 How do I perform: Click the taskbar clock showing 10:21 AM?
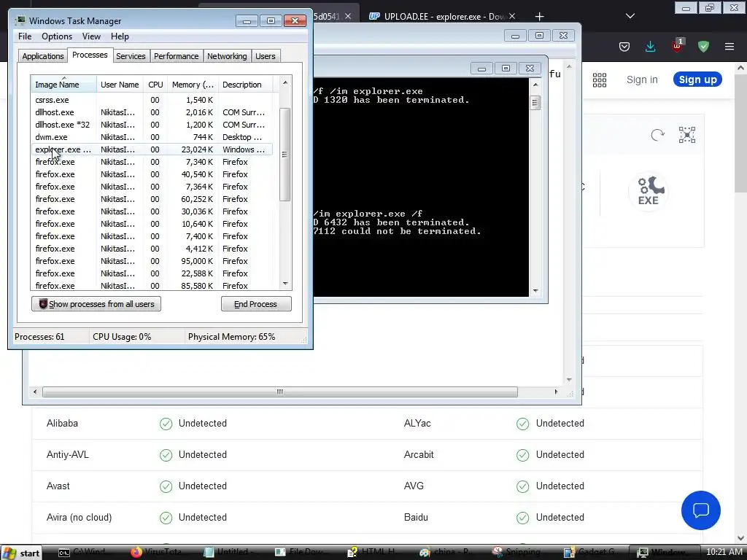click(724, 553)
